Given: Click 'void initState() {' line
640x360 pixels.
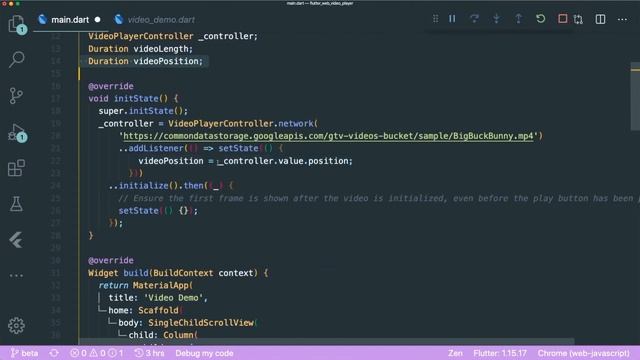Looking at the screenshot, I should click(133, 98).
